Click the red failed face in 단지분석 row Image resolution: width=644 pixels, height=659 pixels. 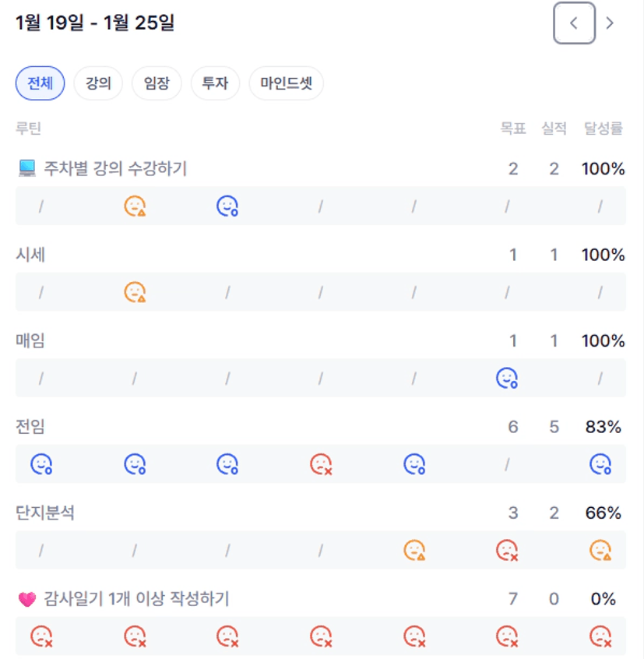(507, 552)
